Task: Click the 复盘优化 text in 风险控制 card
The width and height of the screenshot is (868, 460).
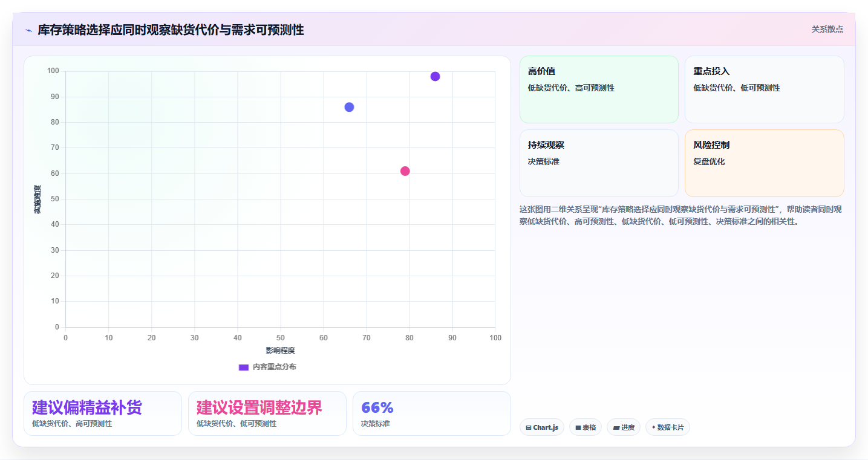Action: pos(709,161)
